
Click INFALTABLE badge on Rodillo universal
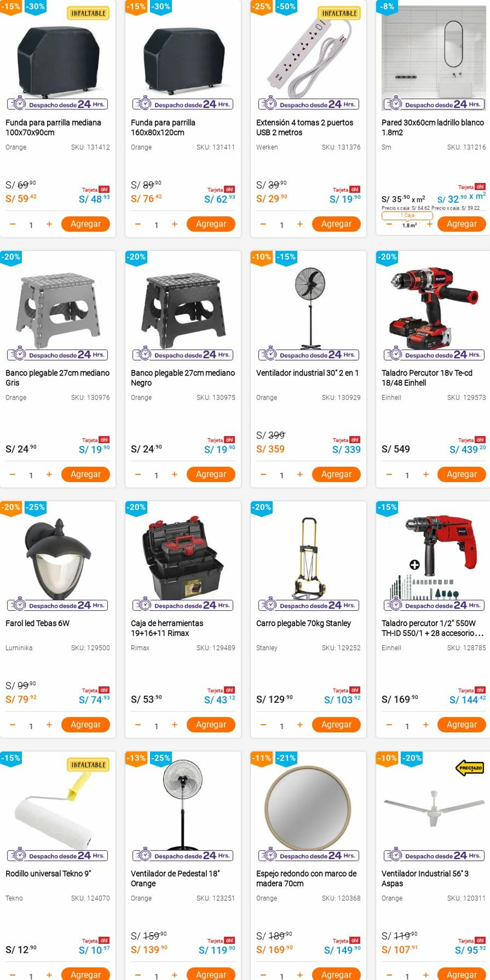click(x=88, y=765)
